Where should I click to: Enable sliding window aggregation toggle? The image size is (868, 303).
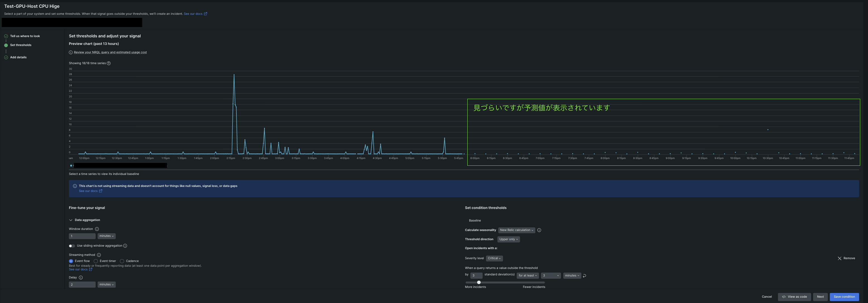point(72,246)
